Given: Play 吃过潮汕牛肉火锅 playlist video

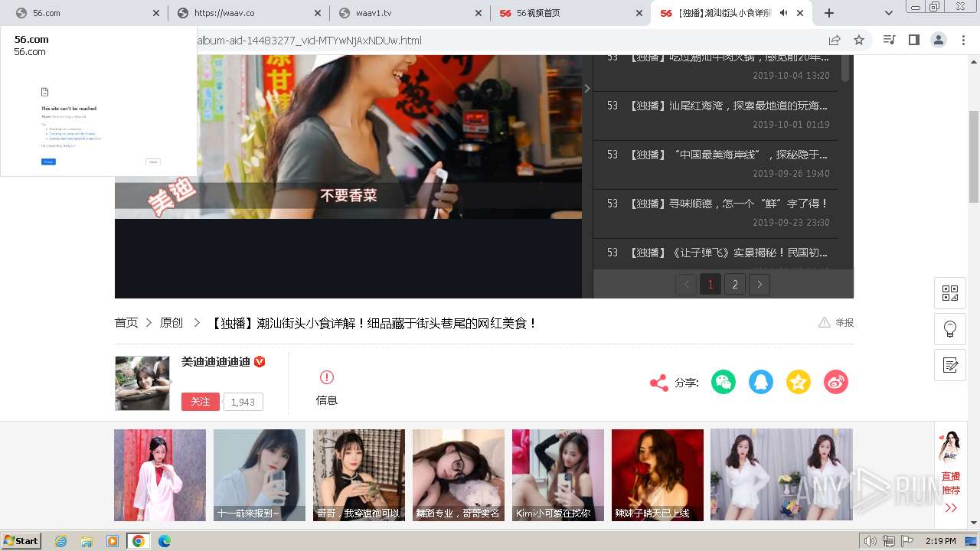Looking at the screenshot, I should [715, 72].
